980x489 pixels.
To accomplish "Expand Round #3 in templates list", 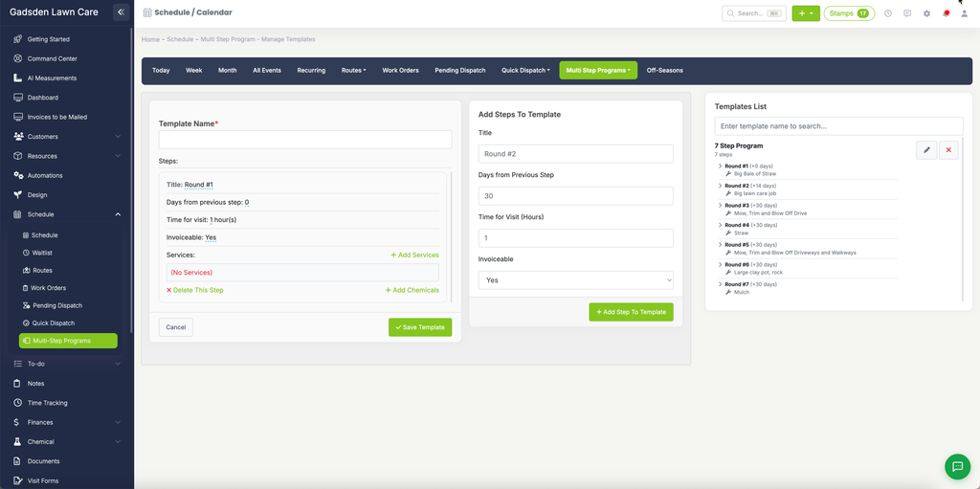I will click(720, 205).
